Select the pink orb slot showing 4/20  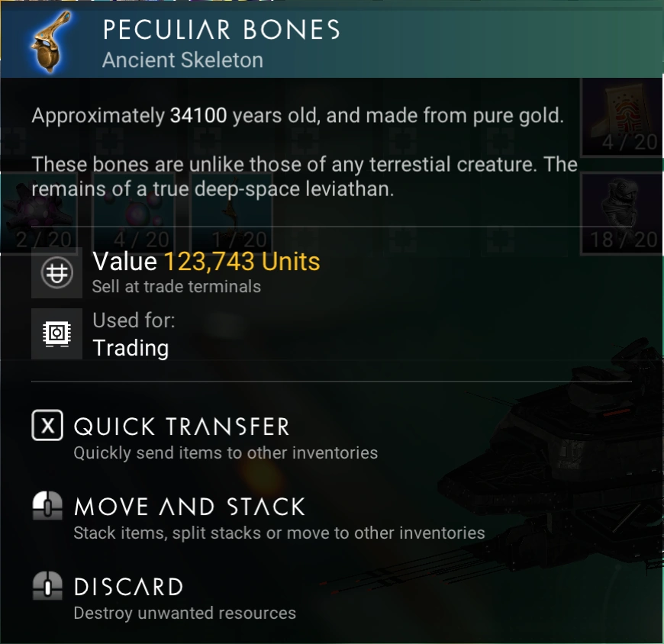pos(135,214)
